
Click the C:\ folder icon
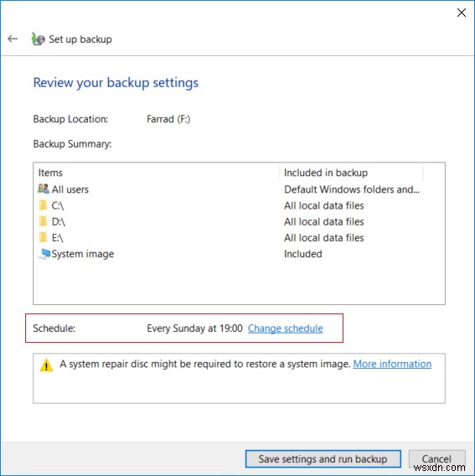pyautogui.click(x=43, y=205)
